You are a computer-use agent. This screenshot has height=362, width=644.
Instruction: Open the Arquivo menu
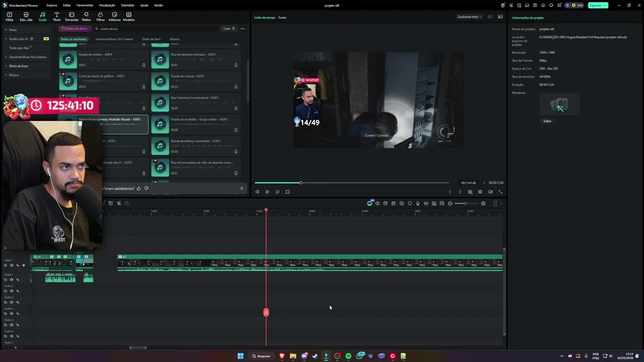[51, 5]
